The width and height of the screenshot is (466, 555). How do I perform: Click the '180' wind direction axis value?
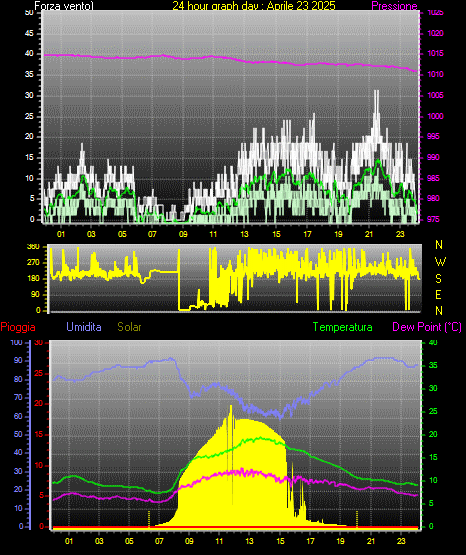(x=33, y=279)
